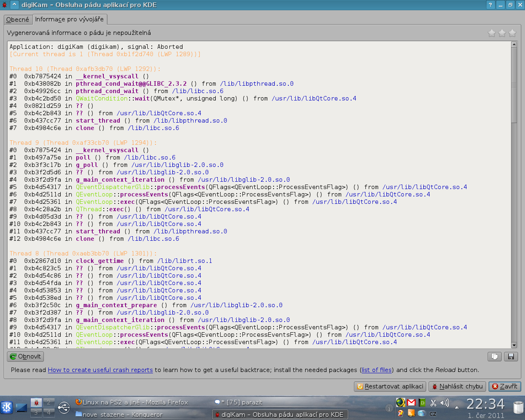Open the window menu bug icon in title bar

4,5
